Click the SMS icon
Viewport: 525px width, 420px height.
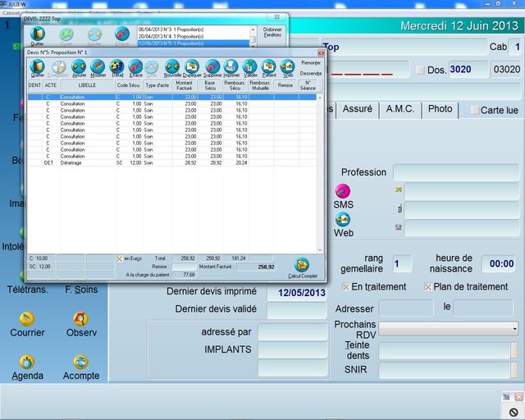343,191
